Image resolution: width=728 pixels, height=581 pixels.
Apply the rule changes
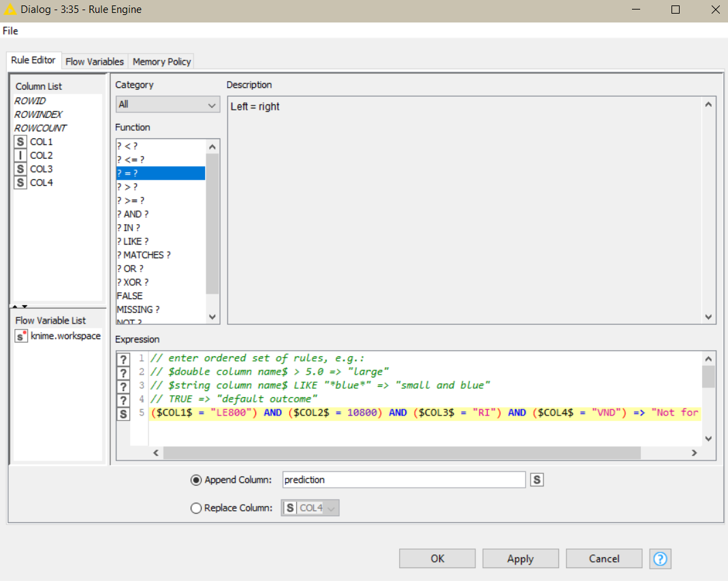pyautogui.click(x=520, y=559)
